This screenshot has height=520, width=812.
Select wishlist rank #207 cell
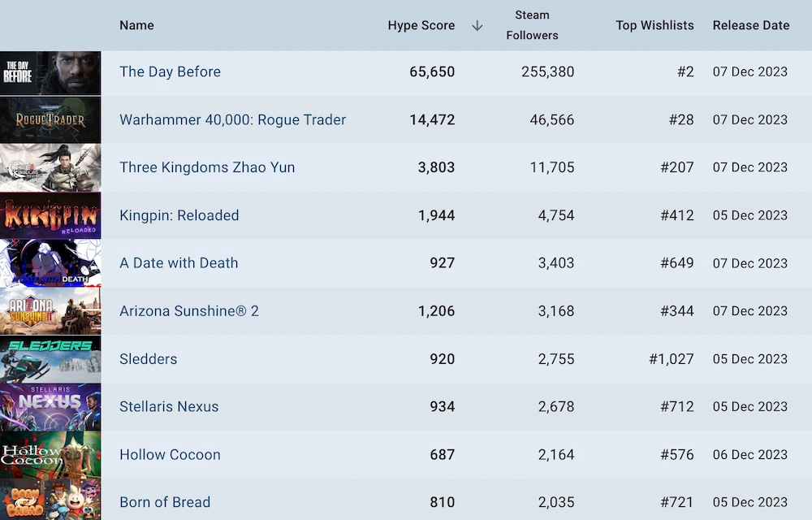pyautogui.click(x=677, y=167)
